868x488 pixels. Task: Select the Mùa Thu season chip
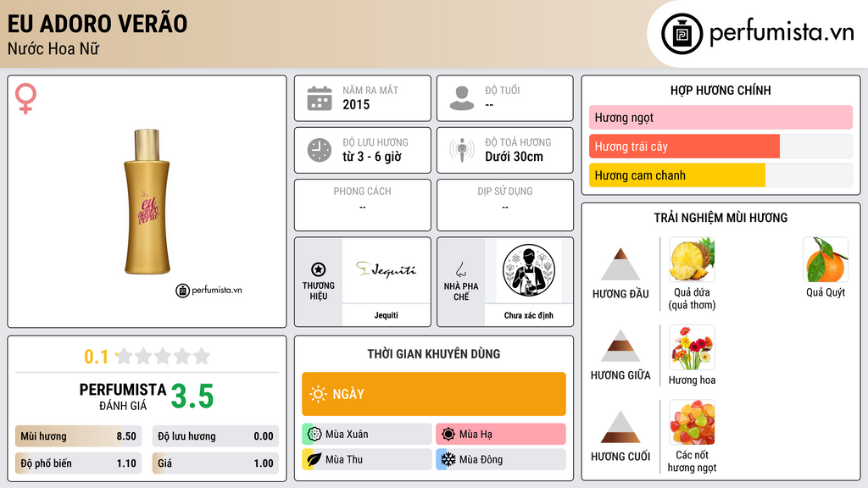point(367,459)
